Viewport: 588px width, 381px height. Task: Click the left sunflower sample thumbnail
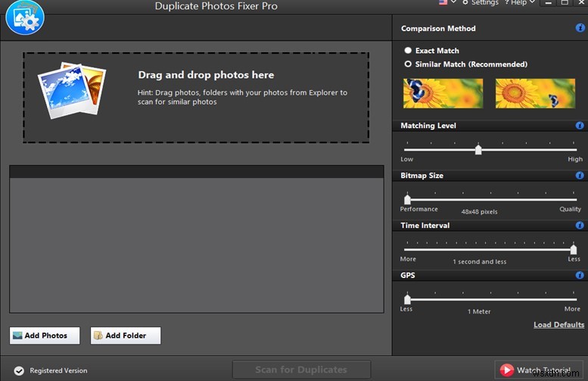(x=443, y=93)
